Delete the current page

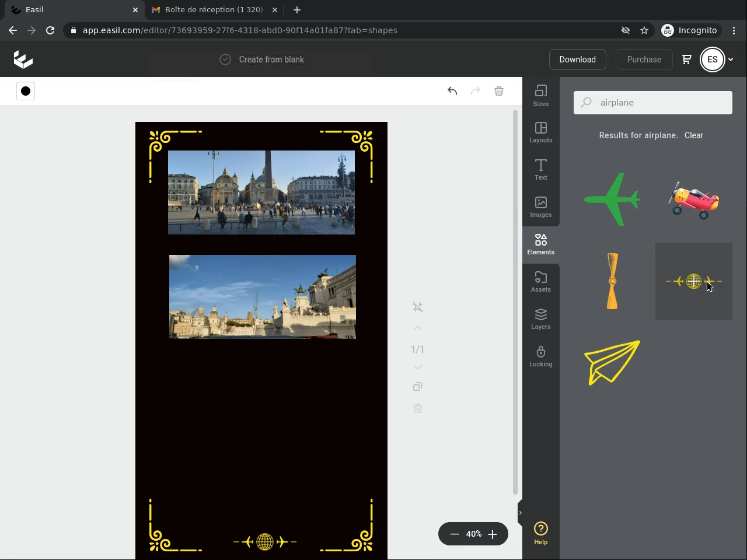[x=418, y=408]
